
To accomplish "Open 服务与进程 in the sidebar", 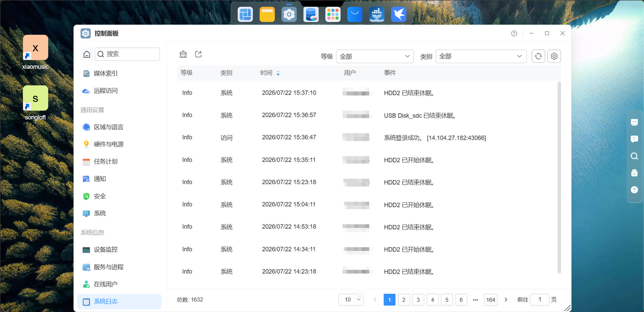I will (119, 267).
